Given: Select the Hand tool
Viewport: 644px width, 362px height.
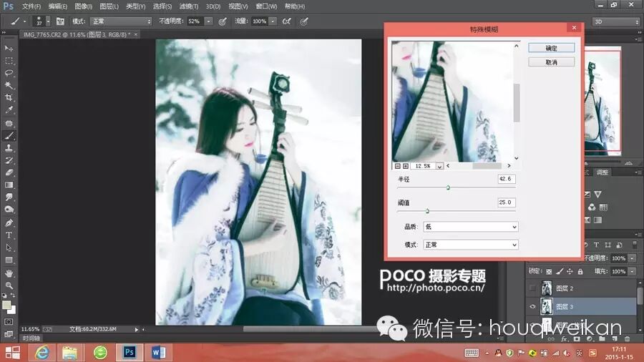Looking at the screenshot, I should [9, 273].
